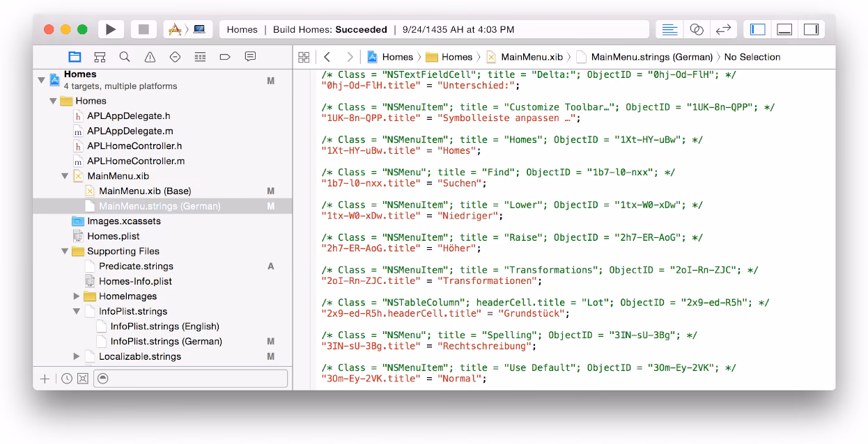The width and height of the screenshot is (868, 444).
Task: Open the Debug navigator icon
Action: click(x=200, y=57)
